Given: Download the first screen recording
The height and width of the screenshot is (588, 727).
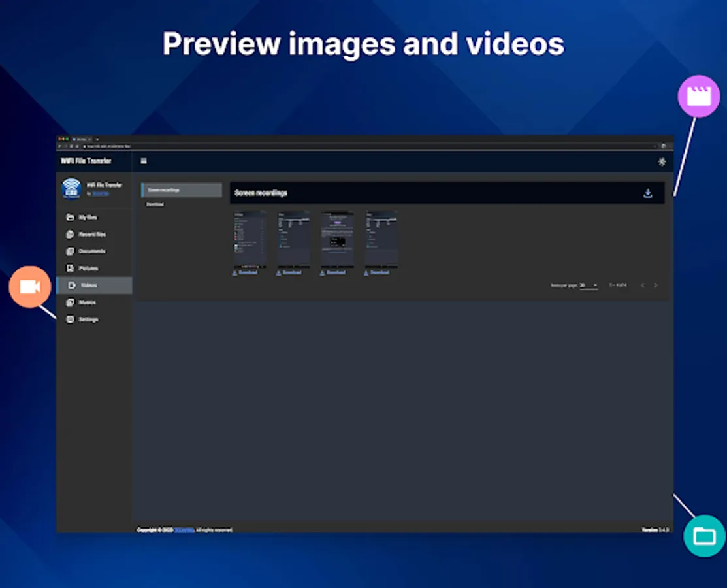Looking at the screenshot, I should [246, 272].
